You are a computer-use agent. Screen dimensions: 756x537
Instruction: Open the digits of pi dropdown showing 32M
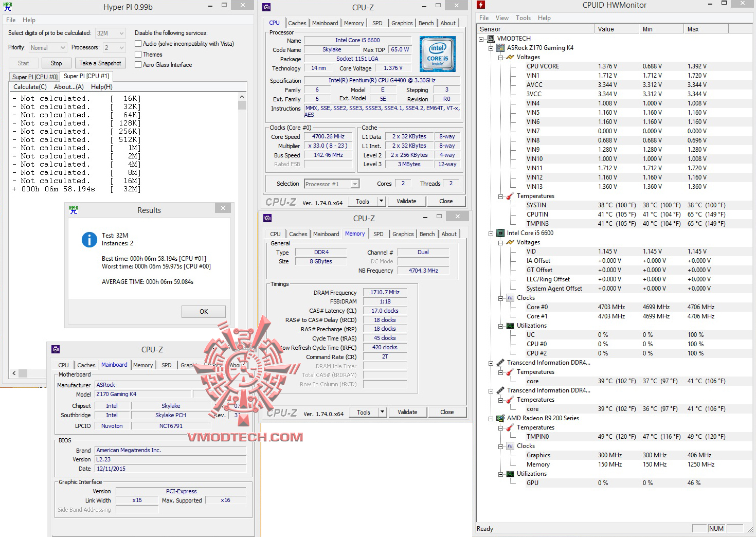click(x=111, y=33)
